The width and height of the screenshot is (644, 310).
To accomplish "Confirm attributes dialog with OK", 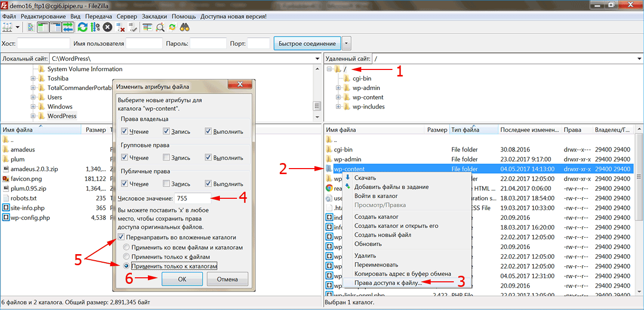I will tap(182, 279).
